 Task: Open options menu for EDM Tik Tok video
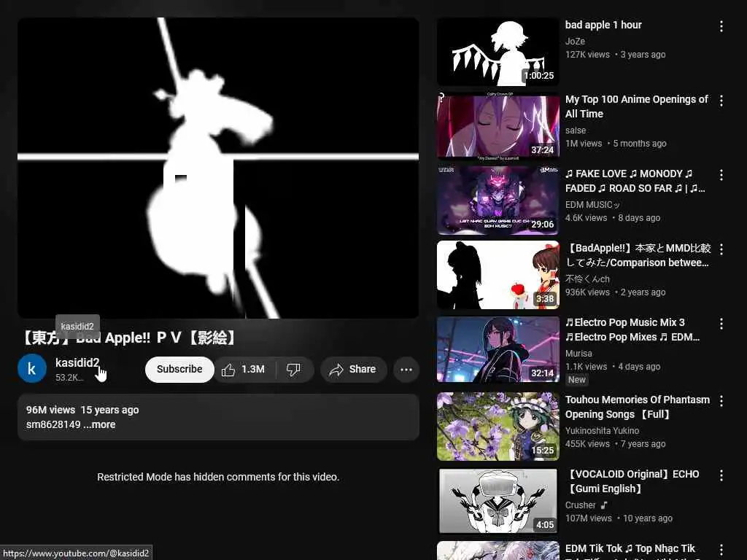click(x=721, y=550)
